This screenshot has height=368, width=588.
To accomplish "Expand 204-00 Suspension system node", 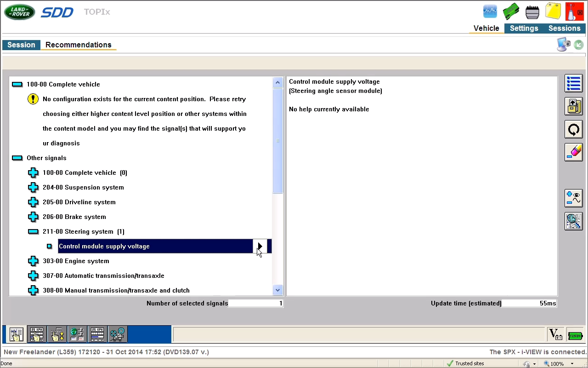I will [x=33, y=187].
